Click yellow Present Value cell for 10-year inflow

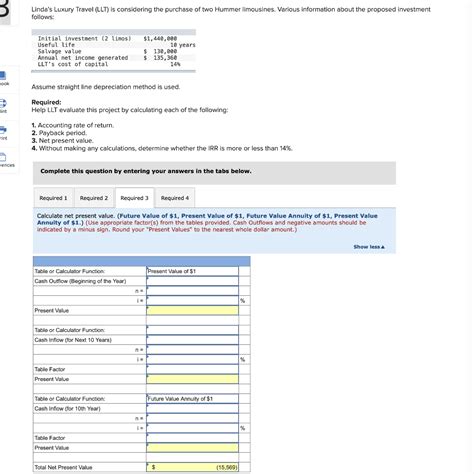click(192, 379)
